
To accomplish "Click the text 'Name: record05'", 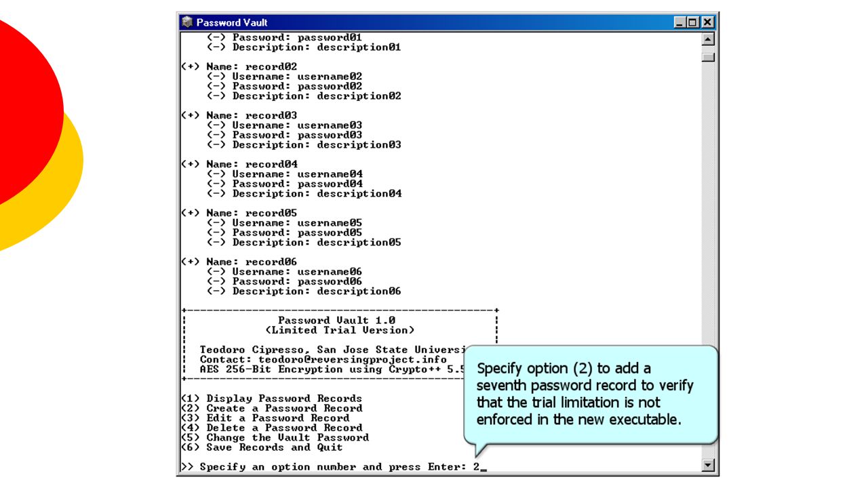I will point(252,213).
